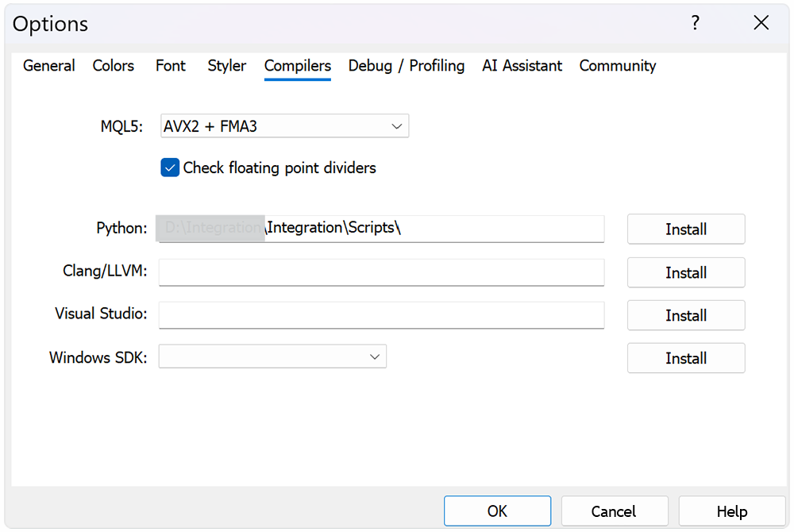
Task: Click the Visual Studio path field
Action: (381, 315)
